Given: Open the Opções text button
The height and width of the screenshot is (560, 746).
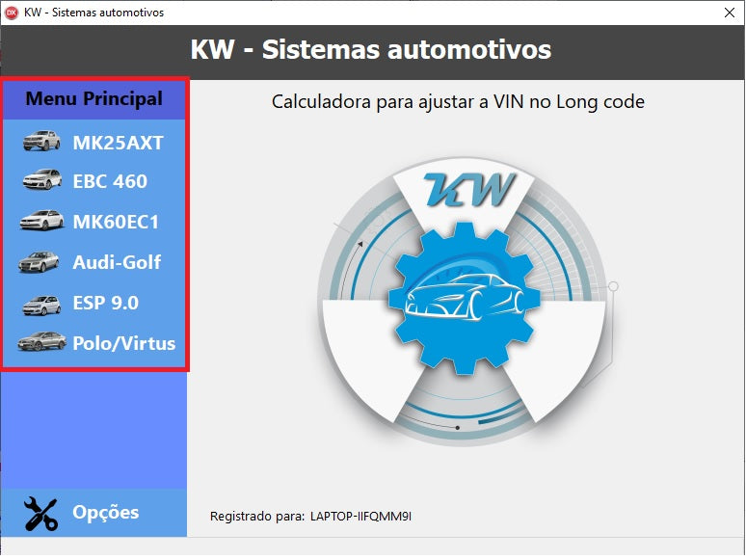Looking at the screenshot, I should click(x=105, y=513).
